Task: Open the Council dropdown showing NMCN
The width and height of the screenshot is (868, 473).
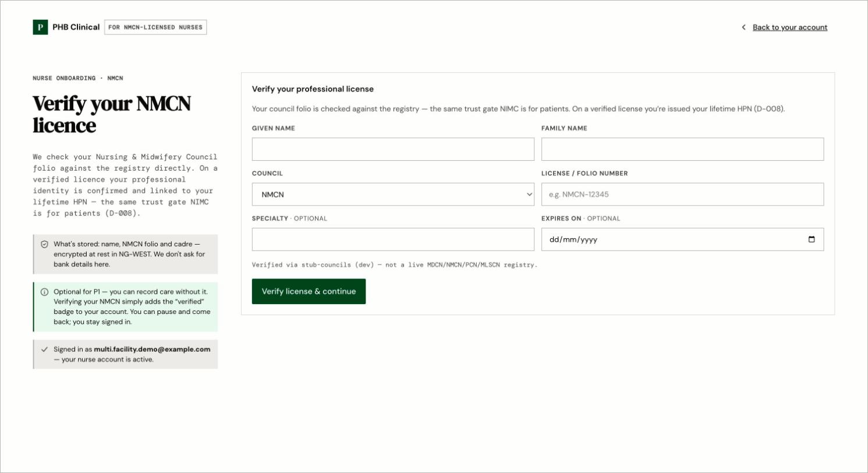Action: pyautogui.click(x=393, y=195)
